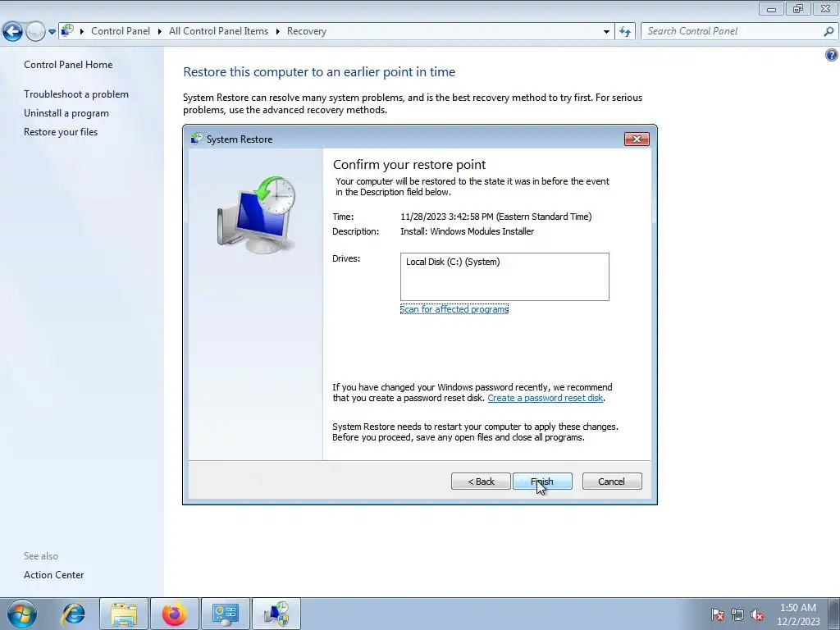This screenshot has height=630, width=840.
Task: Expand the arrow after All Control Panel Items
Action: click(x=277, y=32)
